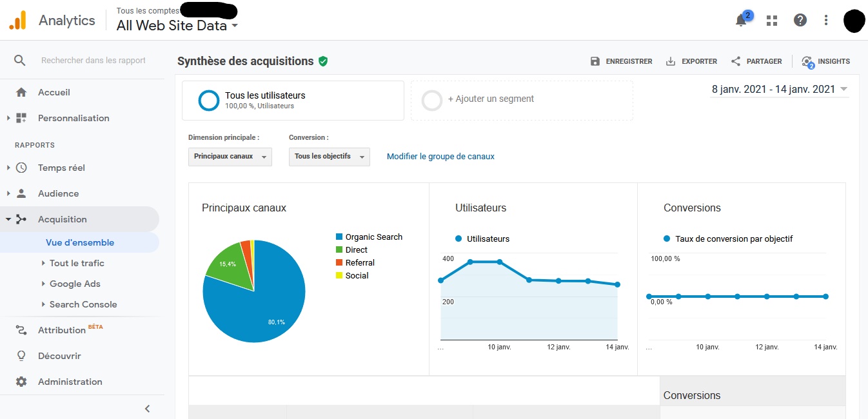Click the Insights icon with badge
The image size is (868, 419).
point(807,62)
